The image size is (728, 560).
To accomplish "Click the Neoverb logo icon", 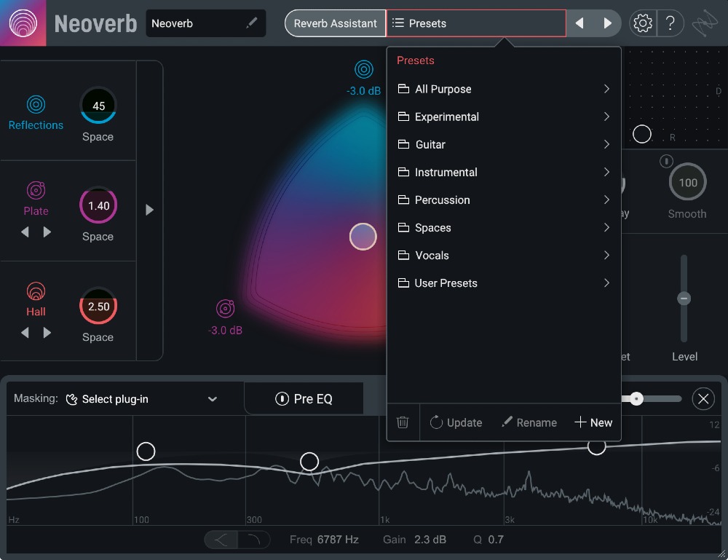I will click(23, 23).
